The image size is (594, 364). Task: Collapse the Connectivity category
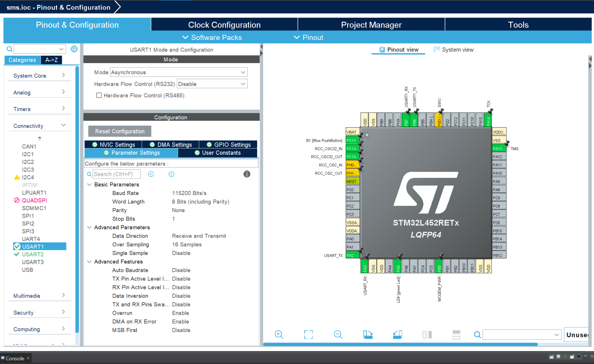[x=40, y=126]
